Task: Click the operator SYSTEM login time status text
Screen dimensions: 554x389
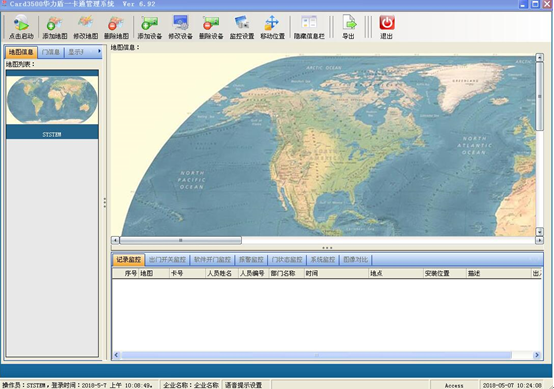Action: 77,385
